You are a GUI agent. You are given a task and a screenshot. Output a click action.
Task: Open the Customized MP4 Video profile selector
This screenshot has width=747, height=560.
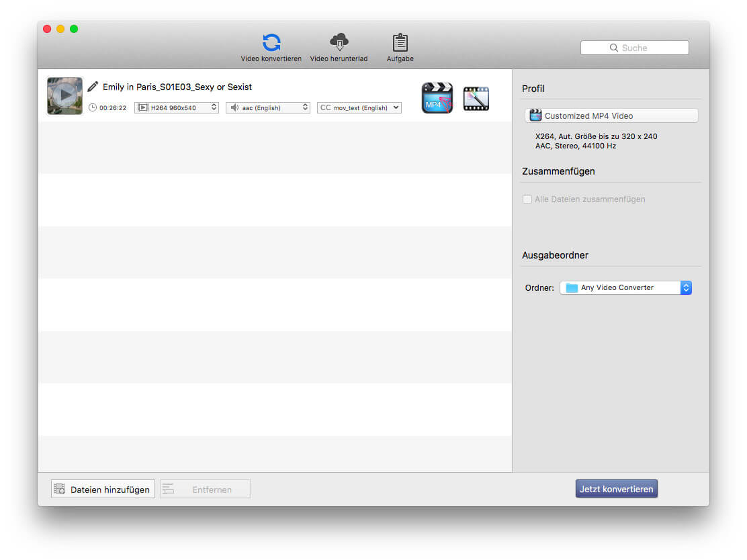tap(611, 115)
